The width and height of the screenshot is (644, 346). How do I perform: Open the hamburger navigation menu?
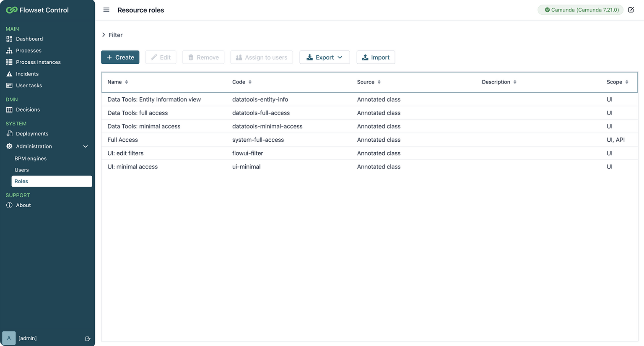pyautogui.click(x=106, y=10)
